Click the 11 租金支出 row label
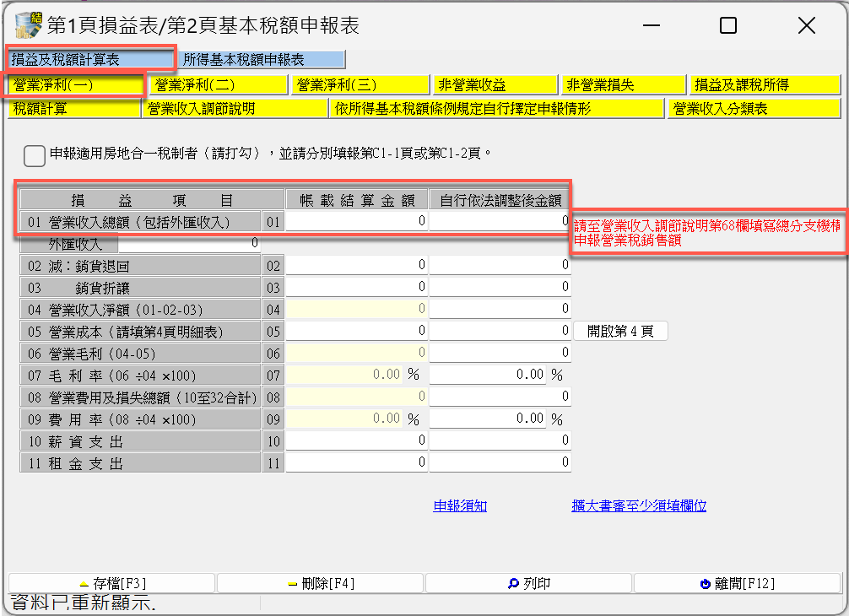 [140, 463]
